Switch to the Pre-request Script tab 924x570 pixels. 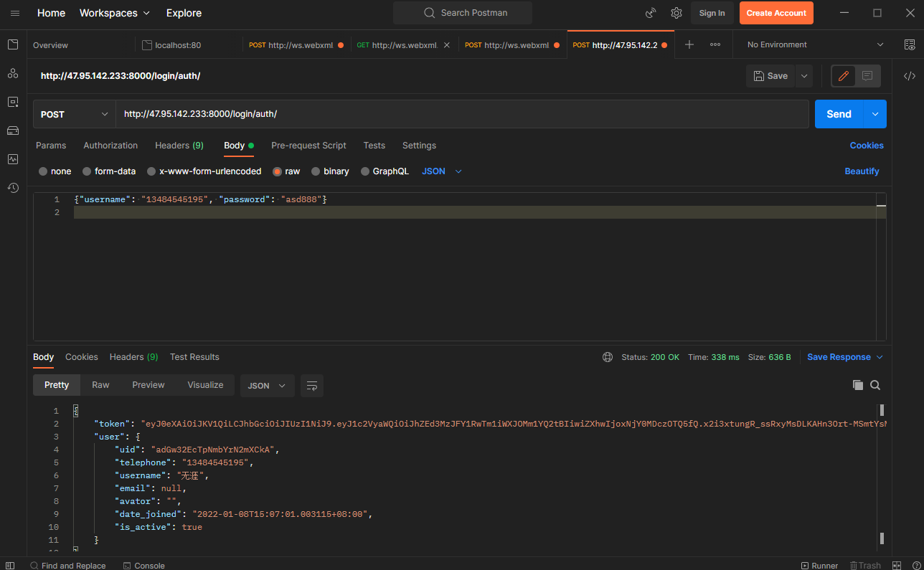(x=308, y=146)
